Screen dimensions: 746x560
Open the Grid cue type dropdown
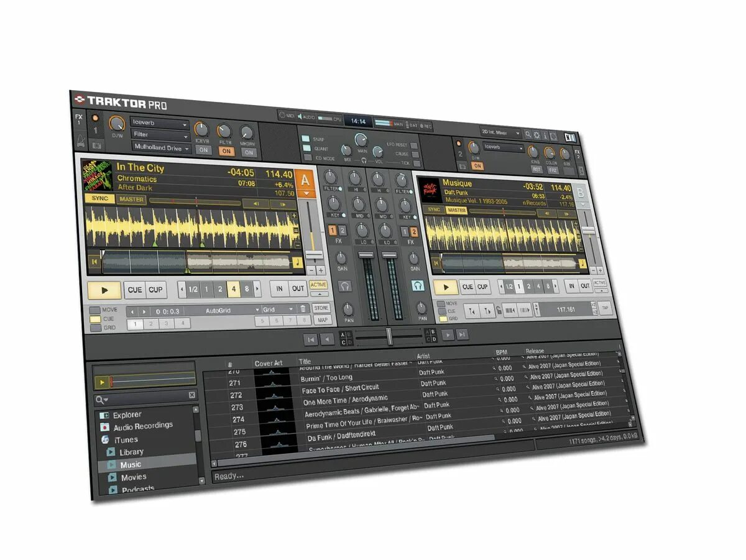pos(278,309)
